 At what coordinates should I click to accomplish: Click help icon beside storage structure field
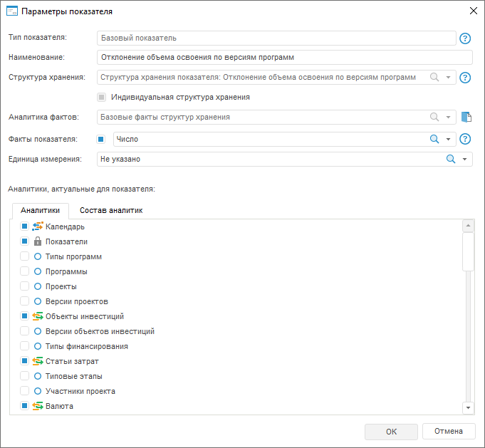tap(466, 78)
